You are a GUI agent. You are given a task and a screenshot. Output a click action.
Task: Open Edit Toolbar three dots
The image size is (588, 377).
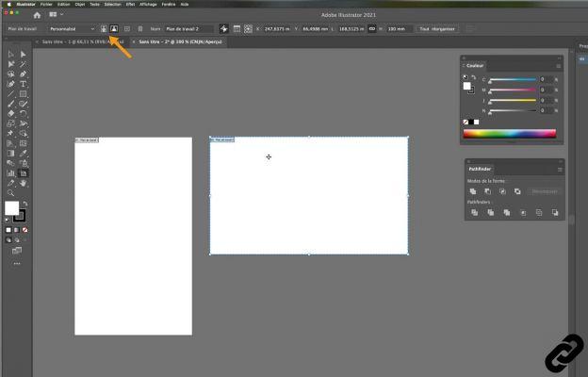pos(17,264)
